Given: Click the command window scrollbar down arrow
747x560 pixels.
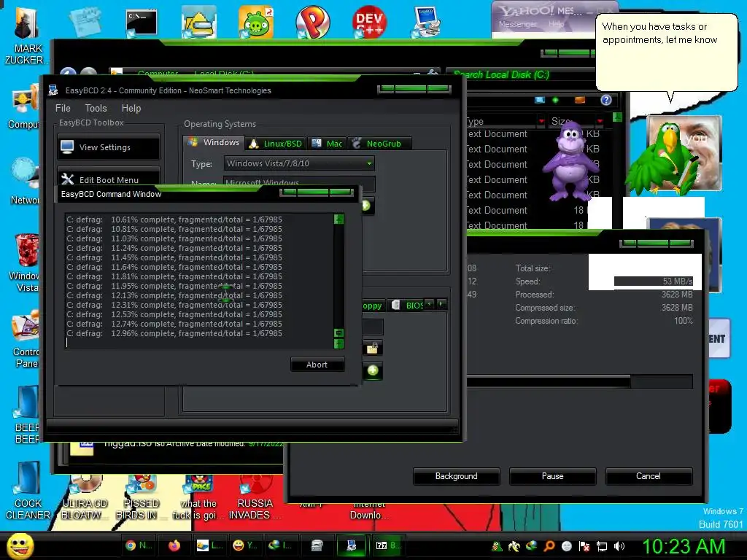Looking at the screenshot, I should (338, 344).
